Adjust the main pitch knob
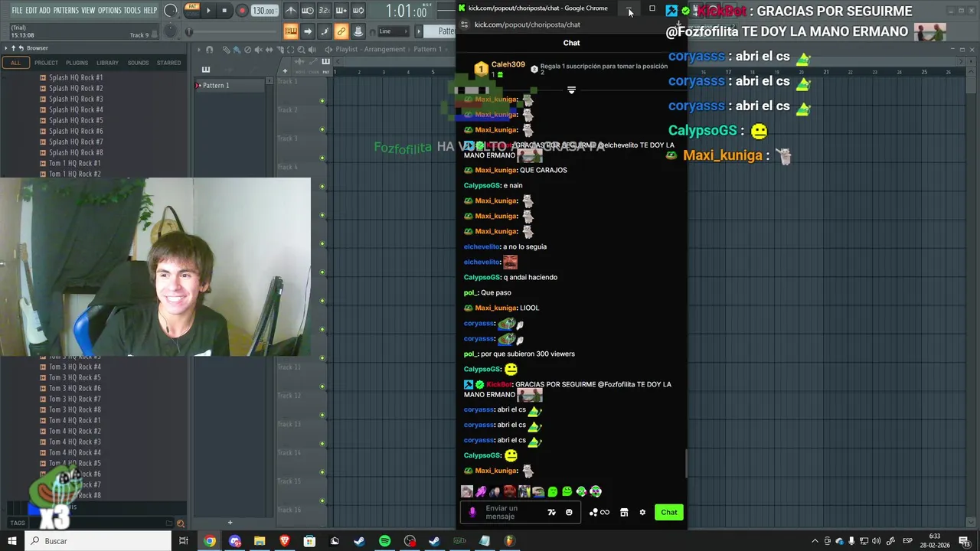 (x=170, y=31)
